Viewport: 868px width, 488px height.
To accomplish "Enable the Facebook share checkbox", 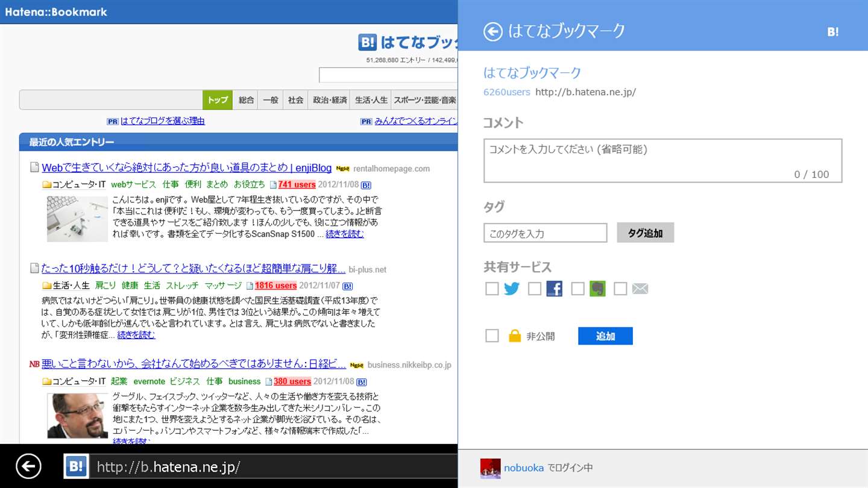I will click(x=535, y=289).
